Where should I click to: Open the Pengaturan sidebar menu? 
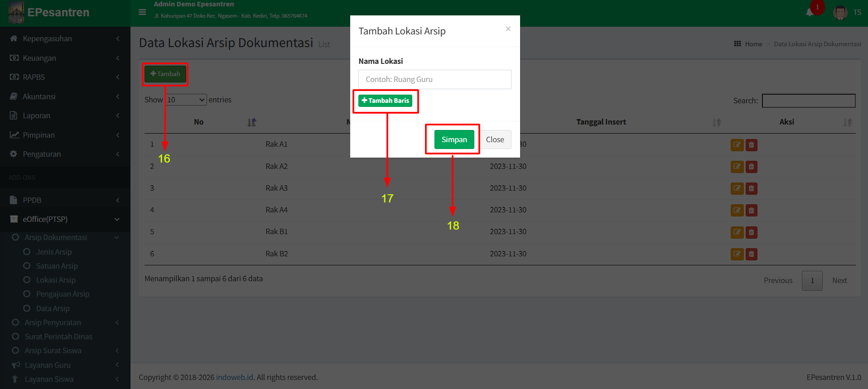[42, 154]
